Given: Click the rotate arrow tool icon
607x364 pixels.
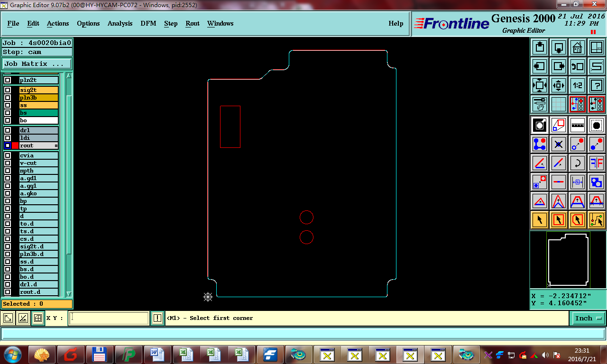Looking at the screenshot, I should pos(578,163).
